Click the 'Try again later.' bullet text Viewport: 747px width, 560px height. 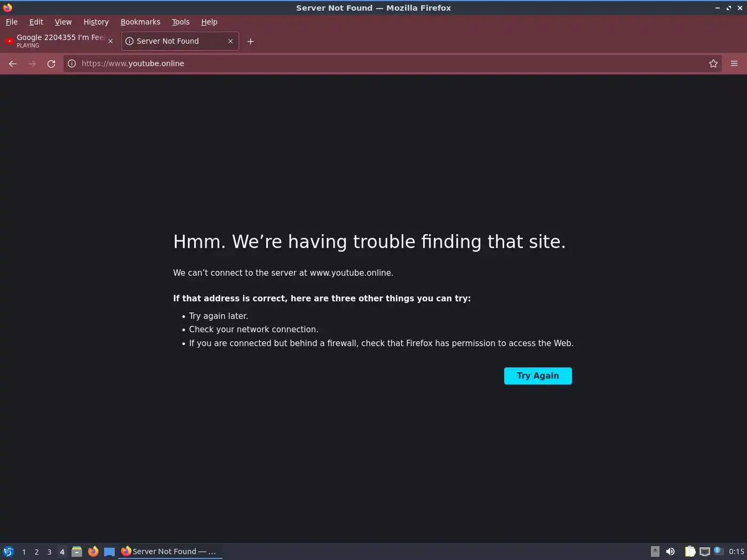click(x=218, y=316)
